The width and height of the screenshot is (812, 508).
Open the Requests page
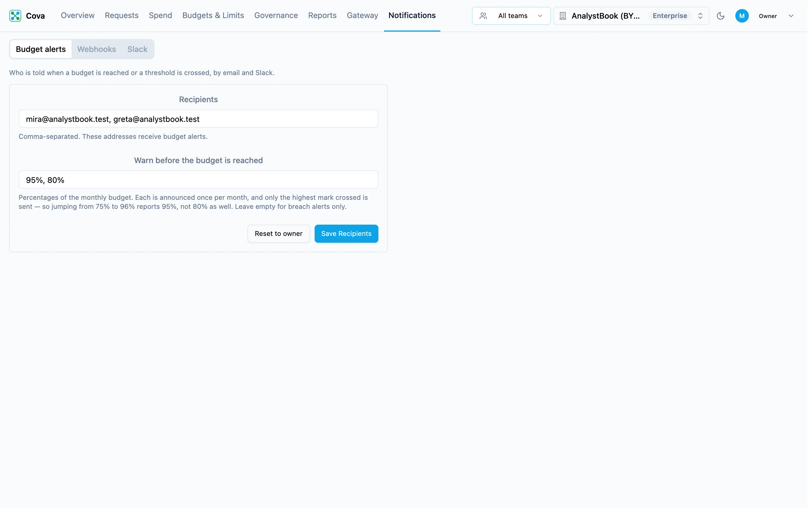pyautogui.click(x=122, y=16)
